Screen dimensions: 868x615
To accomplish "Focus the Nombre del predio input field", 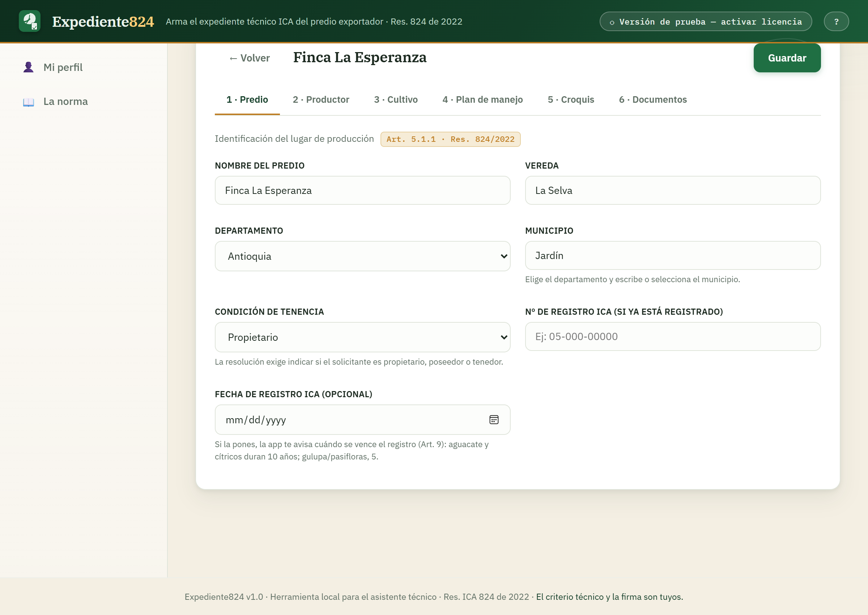I will 362,191.
